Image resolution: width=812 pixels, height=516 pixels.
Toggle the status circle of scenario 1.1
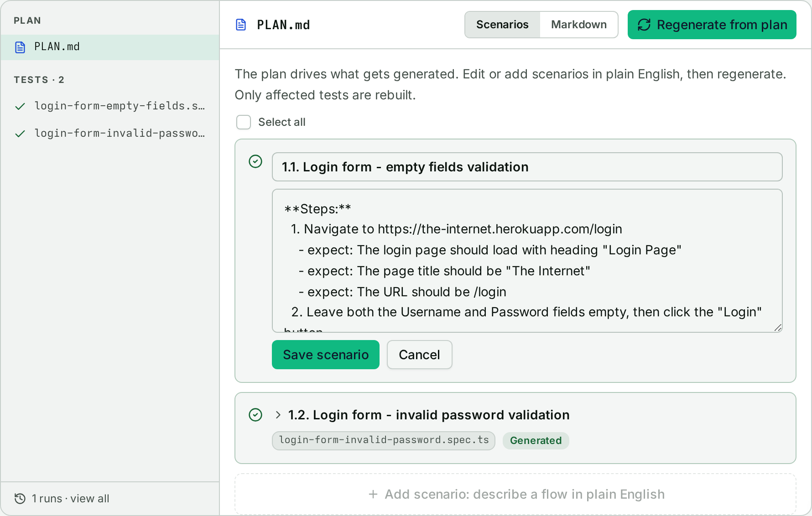255,161
